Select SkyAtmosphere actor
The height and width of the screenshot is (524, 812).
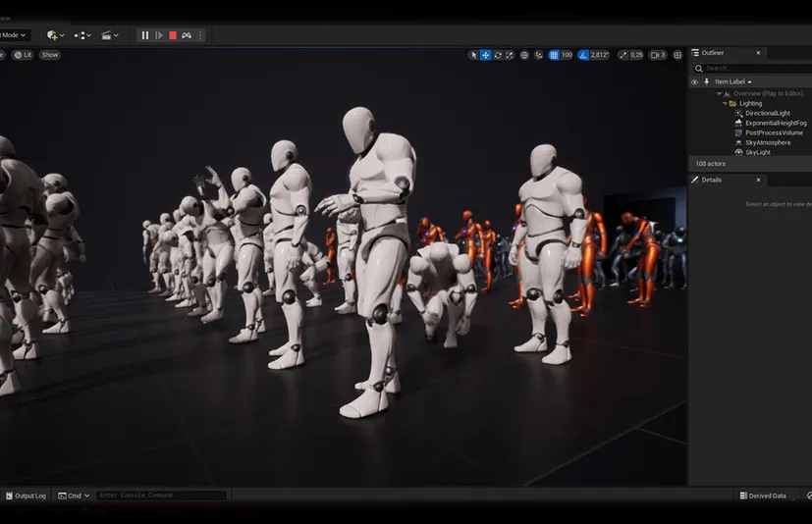coord(768,143)
